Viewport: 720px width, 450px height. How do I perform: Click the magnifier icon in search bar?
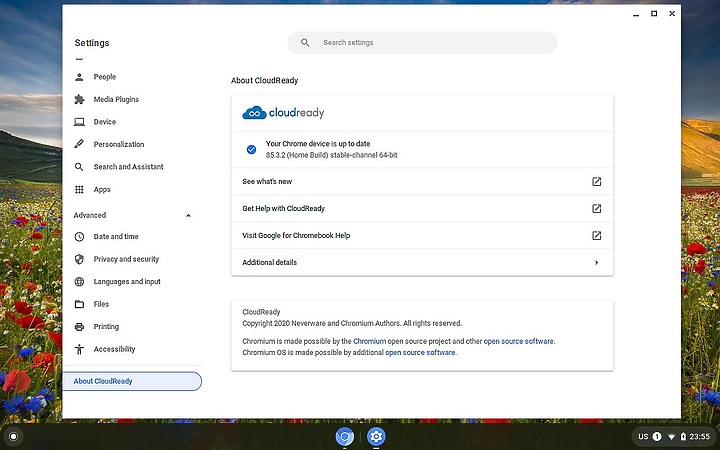coord(305,42)
